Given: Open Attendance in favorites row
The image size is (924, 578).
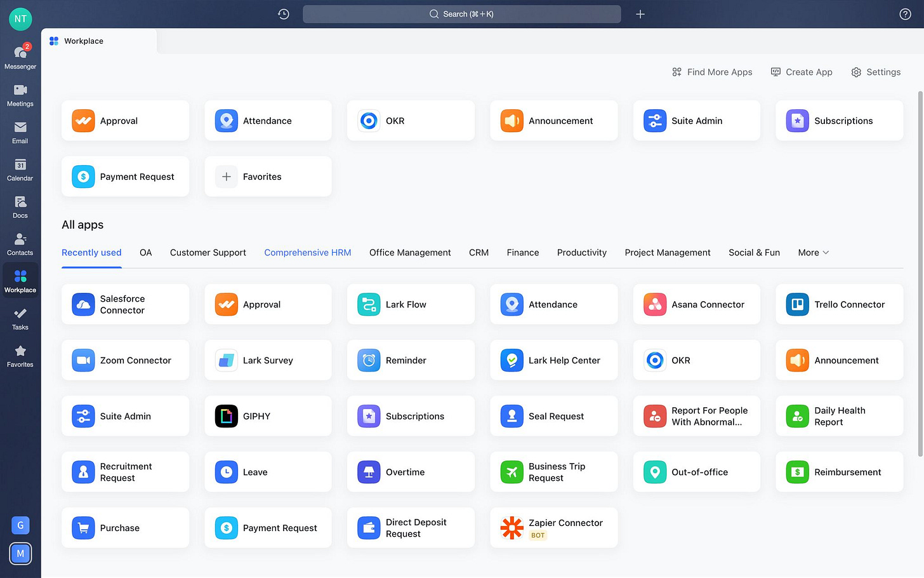Looking at the screenshot, I should point(268,121).
